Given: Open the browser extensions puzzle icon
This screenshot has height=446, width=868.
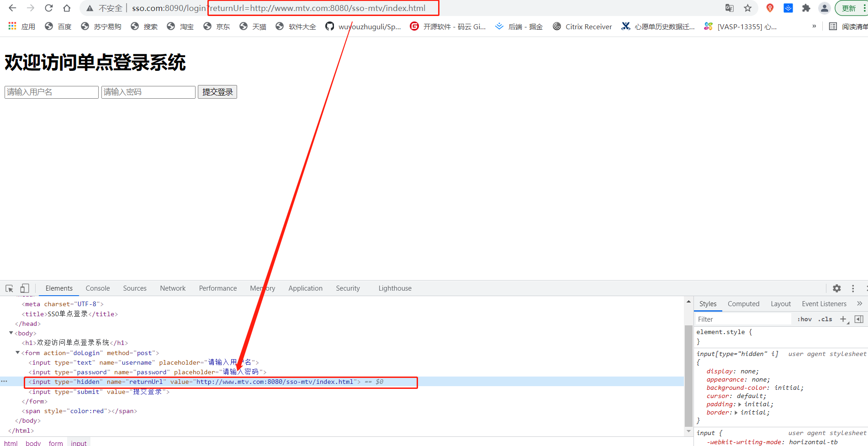Looking at the screenshot, I should (806, 8).
